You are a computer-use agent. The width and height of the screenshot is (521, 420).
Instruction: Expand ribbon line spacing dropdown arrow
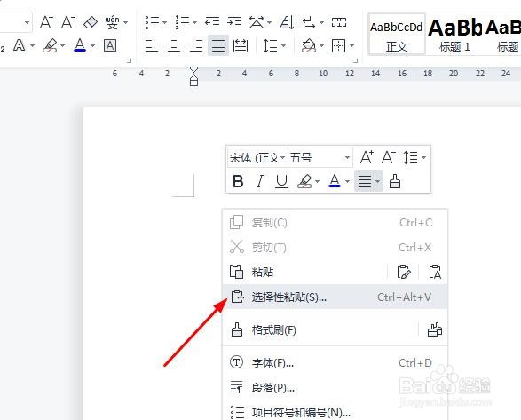(283, 45)
